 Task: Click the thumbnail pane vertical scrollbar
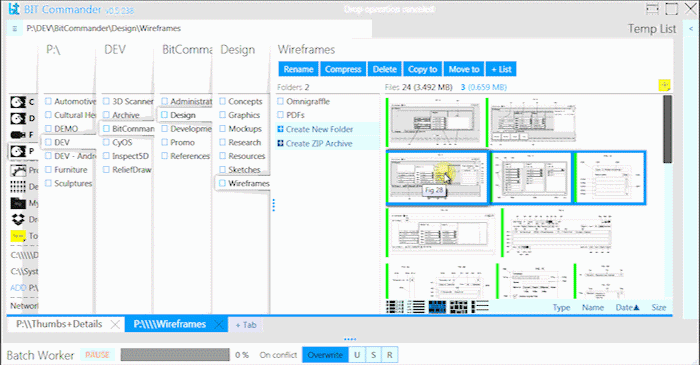click(667, 129)
